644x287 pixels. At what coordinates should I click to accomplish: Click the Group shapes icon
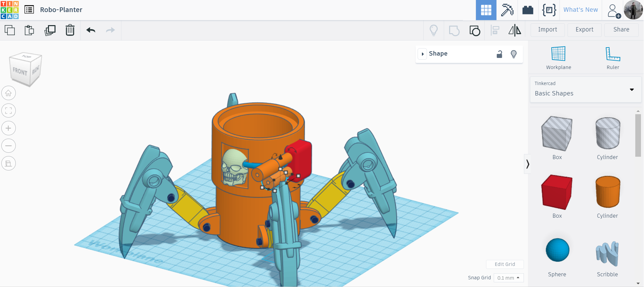[454, 30]
